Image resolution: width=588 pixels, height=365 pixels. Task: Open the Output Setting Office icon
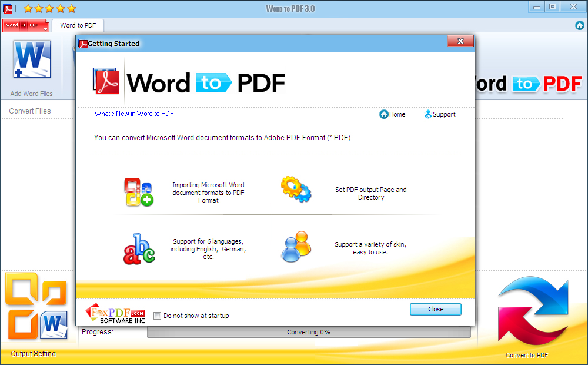coord(36,306)
